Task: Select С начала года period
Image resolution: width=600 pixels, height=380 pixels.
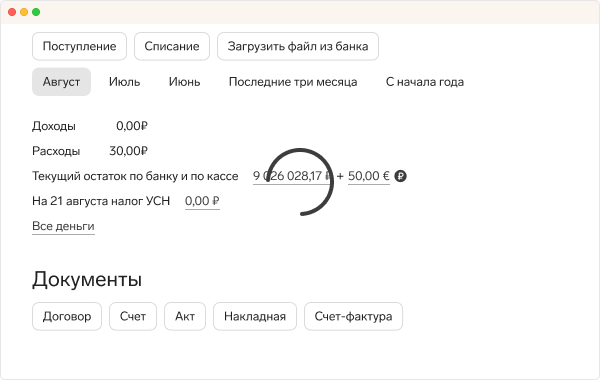Action: [425, 82]
